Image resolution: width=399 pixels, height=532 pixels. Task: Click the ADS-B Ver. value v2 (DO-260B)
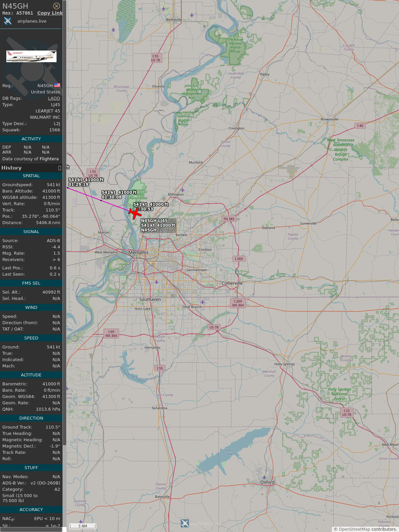pos(45,483)
